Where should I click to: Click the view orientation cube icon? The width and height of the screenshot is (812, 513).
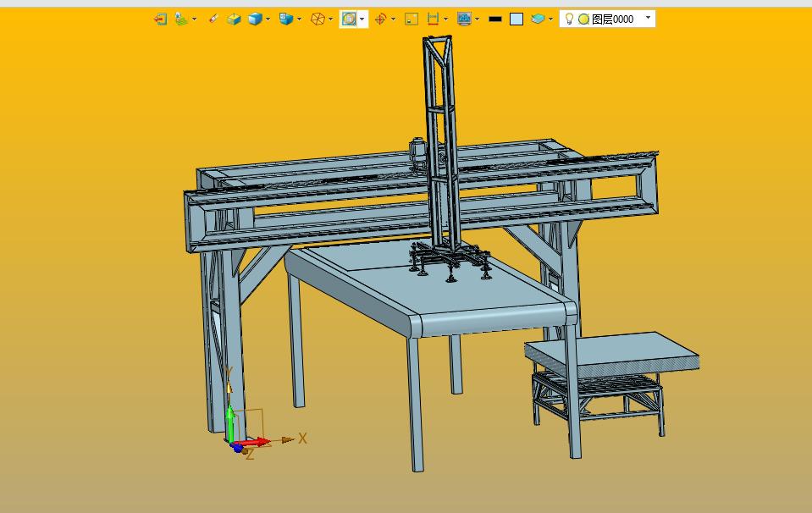click(286, 19)
